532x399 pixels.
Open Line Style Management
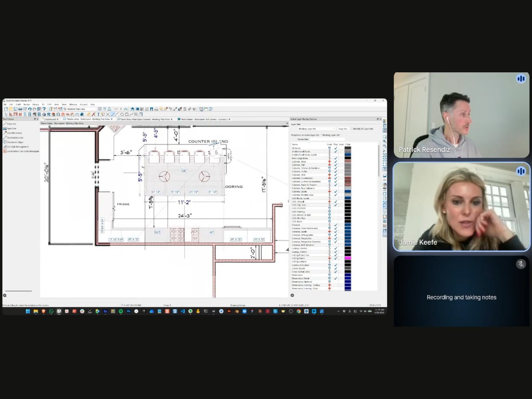(x=16, y=147)
